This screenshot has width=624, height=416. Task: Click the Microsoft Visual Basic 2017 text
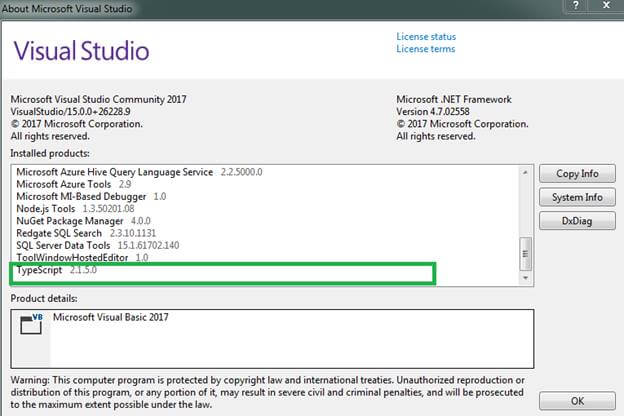coord(111,317)
